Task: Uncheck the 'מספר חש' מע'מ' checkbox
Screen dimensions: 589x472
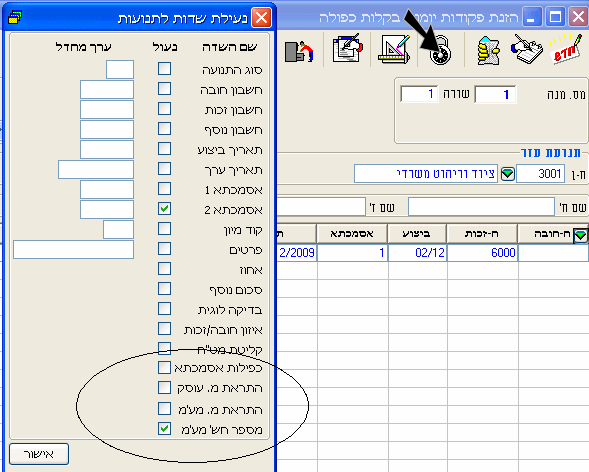Action: [165, 428]
